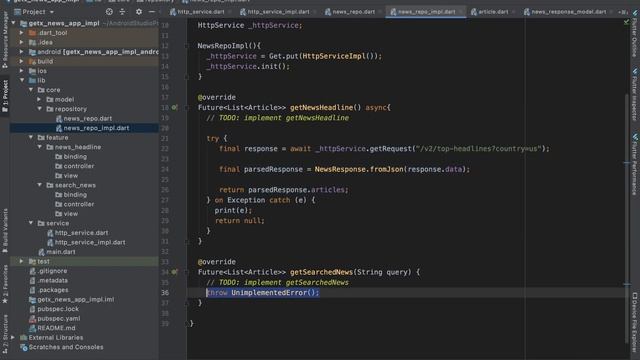Image resolution: width=640 pixels, height=360 pixels.
Task: Select news_repo_impl.dart in project tree
Action: pos(92,128)
